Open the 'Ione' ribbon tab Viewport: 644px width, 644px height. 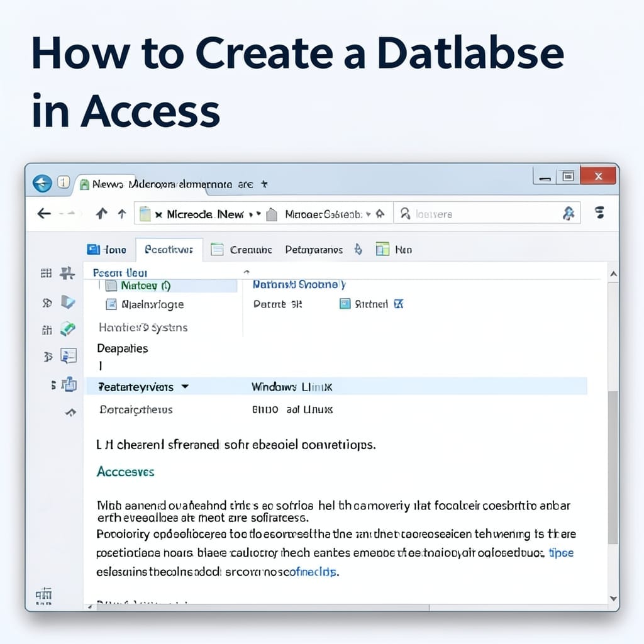pos(107,250)
